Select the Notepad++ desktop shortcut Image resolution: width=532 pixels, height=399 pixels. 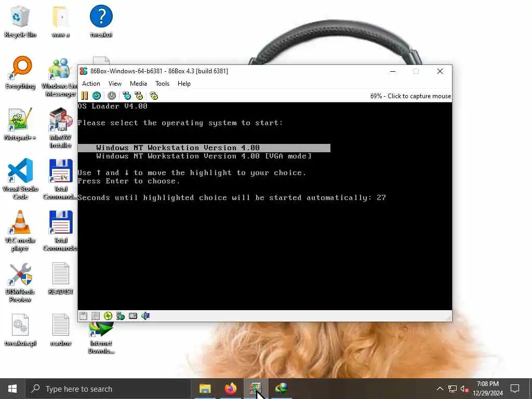[x=20, y=124]
